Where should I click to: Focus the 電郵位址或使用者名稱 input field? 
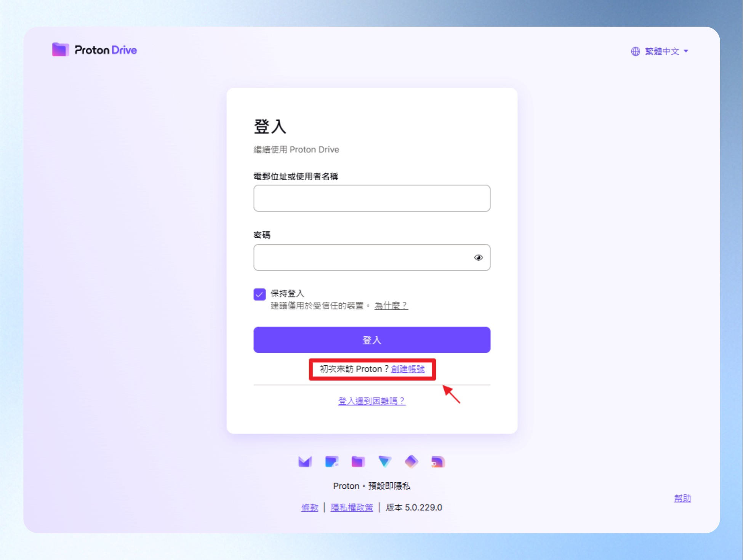pyautogui.click(x=372, y=198)
